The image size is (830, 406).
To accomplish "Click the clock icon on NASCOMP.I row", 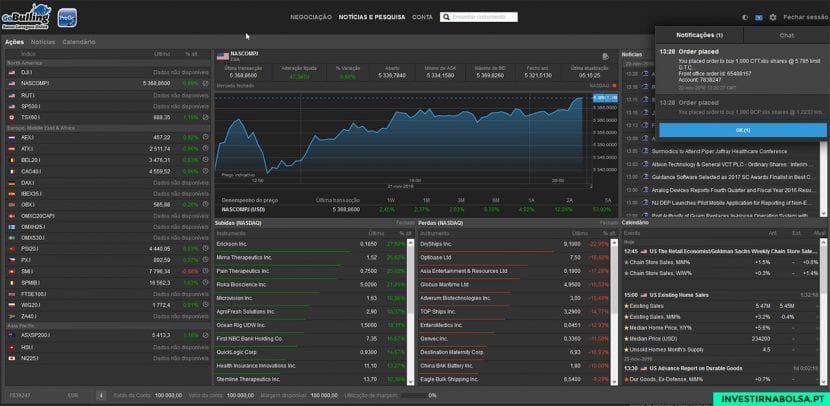I will [205, 83].
